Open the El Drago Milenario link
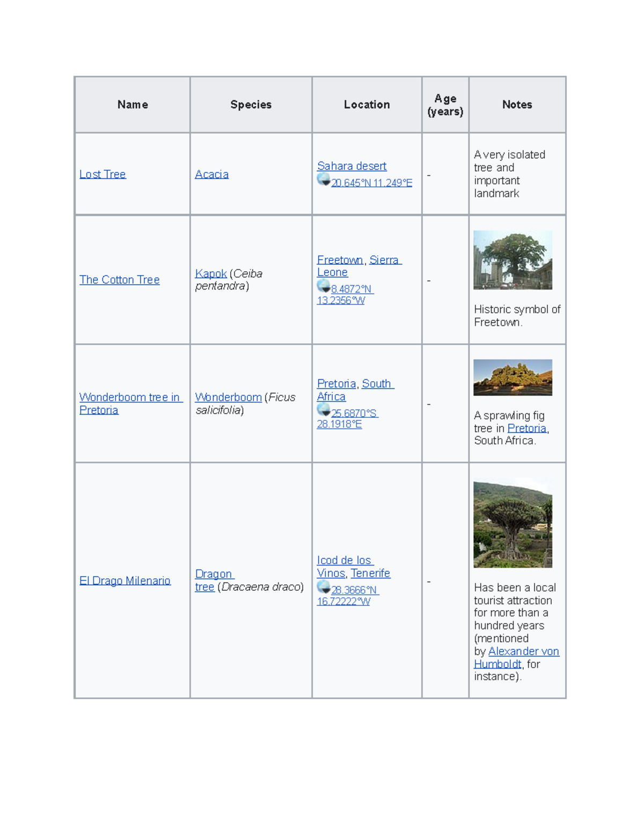 [125, 581]
